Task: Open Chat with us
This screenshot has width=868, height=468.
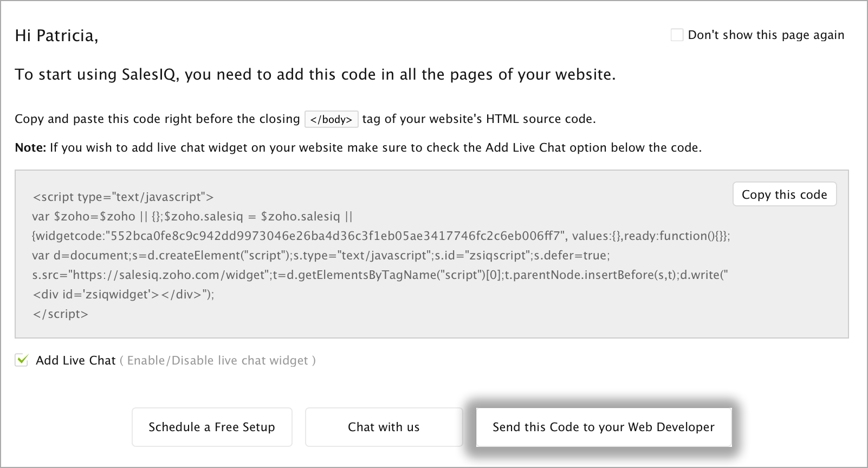Action: tap(384, 427)
